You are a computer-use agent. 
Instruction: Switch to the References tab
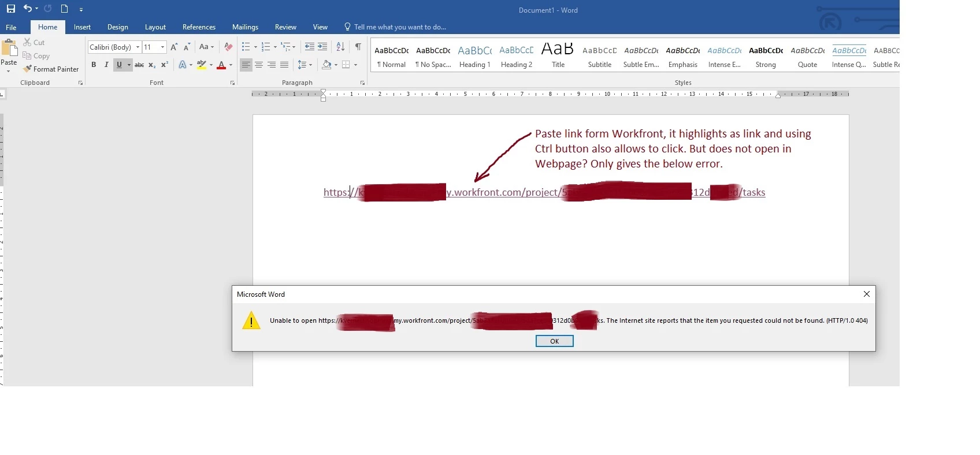(199, 27)
